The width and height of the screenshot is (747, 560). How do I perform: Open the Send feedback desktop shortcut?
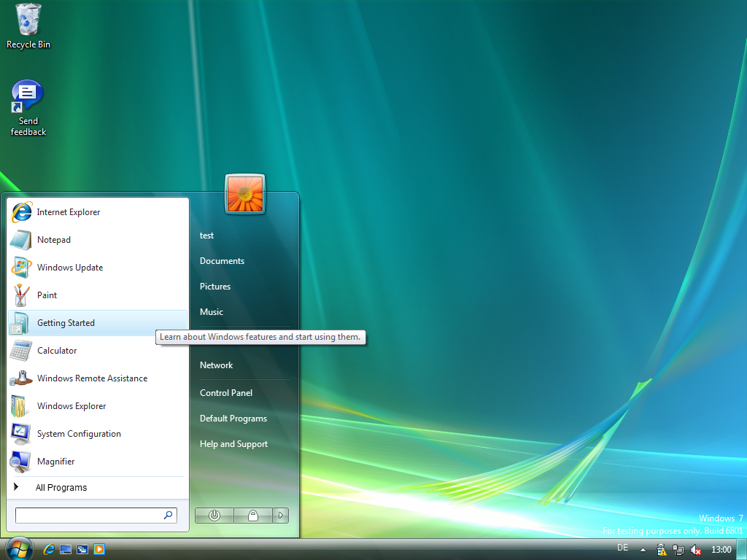(x=28, y=109)
